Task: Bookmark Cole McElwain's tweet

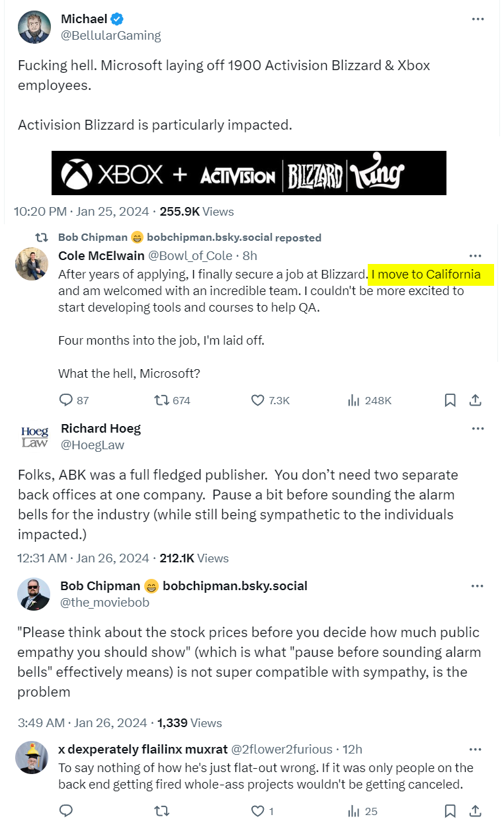Action: click(x=450, y=400)
